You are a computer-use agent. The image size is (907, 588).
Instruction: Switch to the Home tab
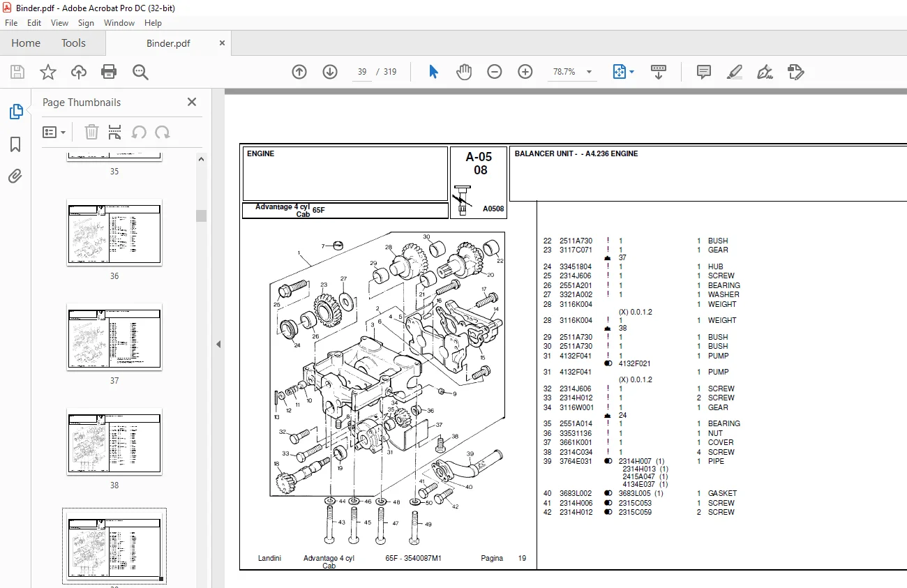(x=26, y=43)
